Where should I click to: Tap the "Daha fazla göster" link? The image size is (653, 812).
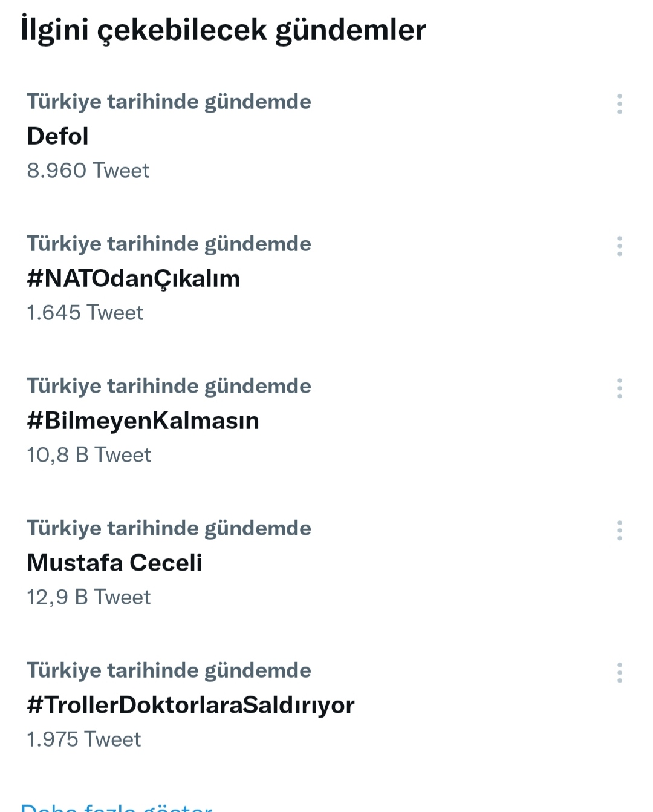[x=116, y=807]
